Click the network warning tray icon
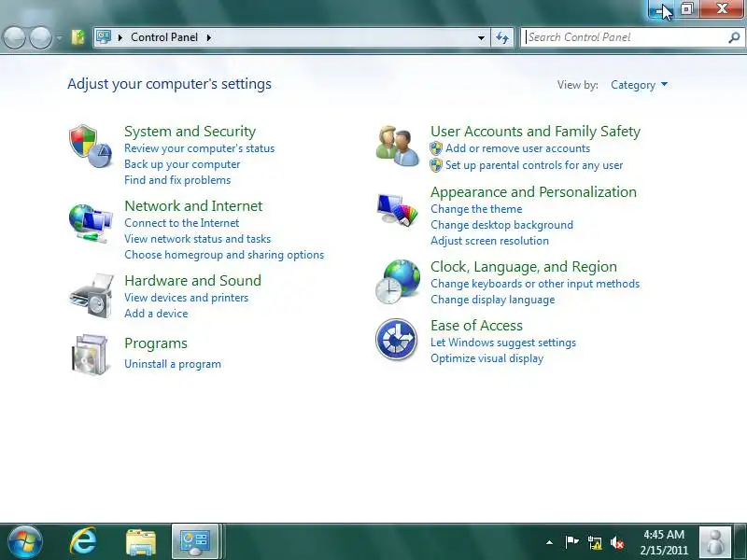The image size is (747, 560). pos(595,542)
